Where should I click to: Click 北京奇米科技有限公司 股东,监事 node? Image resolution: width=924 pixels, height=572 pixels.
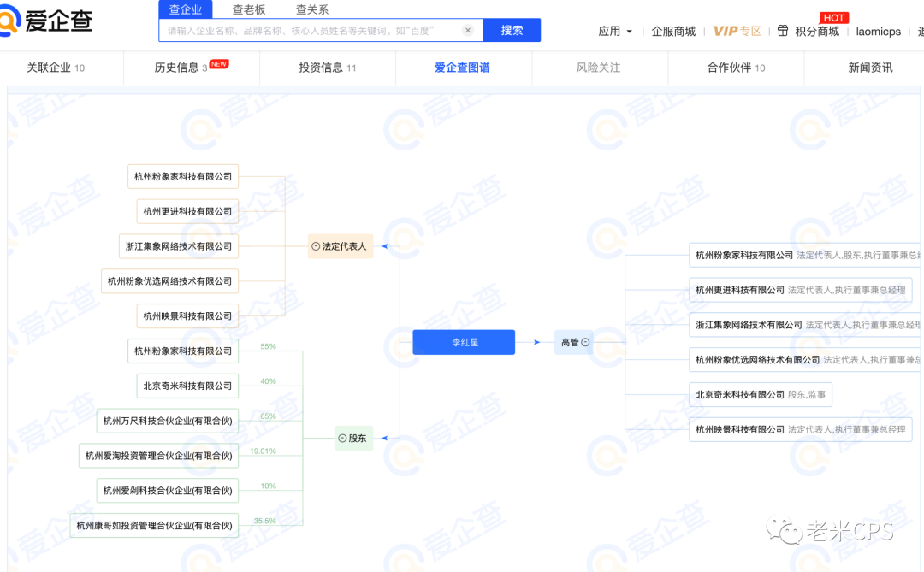pos(761,395)
